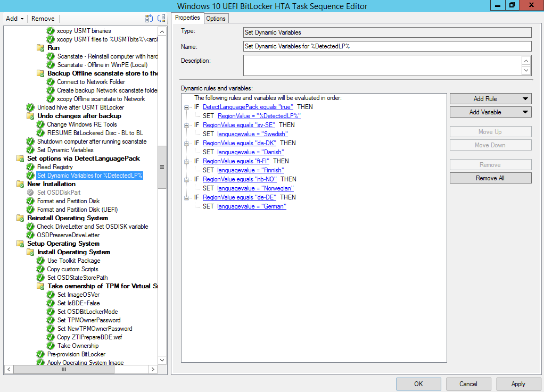544x392 pixels.
Task: Click check icon beside Format and Partition Disk (UEFI)
Action: point(30,210)
